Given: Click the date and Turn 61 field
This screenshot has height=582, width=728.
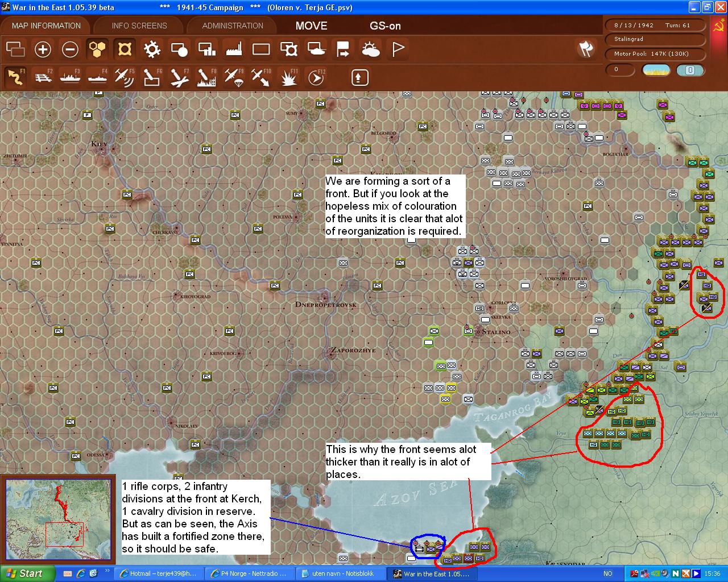Looking at the screenshot, I should click(x=655, y=26).
